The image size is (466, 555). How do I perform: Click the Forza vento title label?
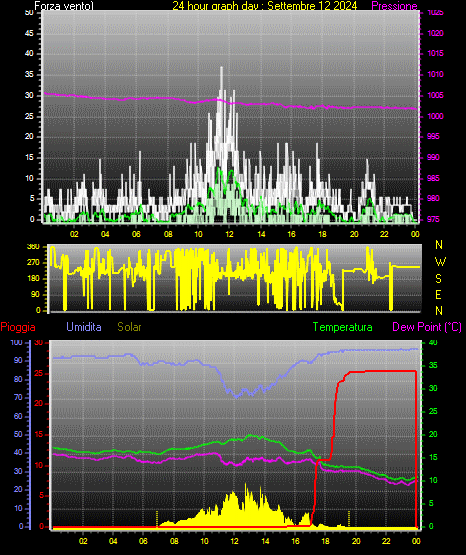(64, 5)
